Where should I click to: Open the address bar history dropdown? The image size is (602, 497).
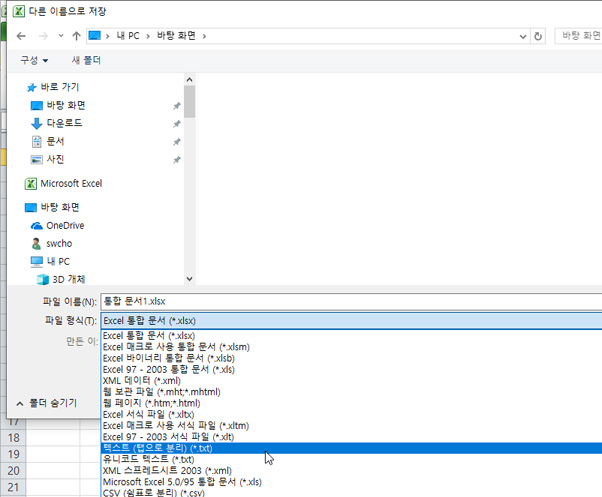[x=523, y=36]
